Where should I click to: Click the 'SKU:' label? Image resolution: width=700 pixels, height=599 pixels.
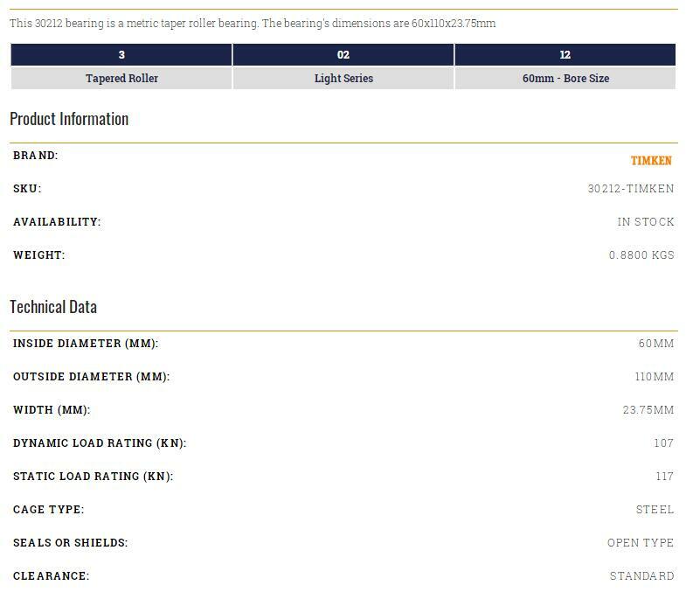pos(27,189)
